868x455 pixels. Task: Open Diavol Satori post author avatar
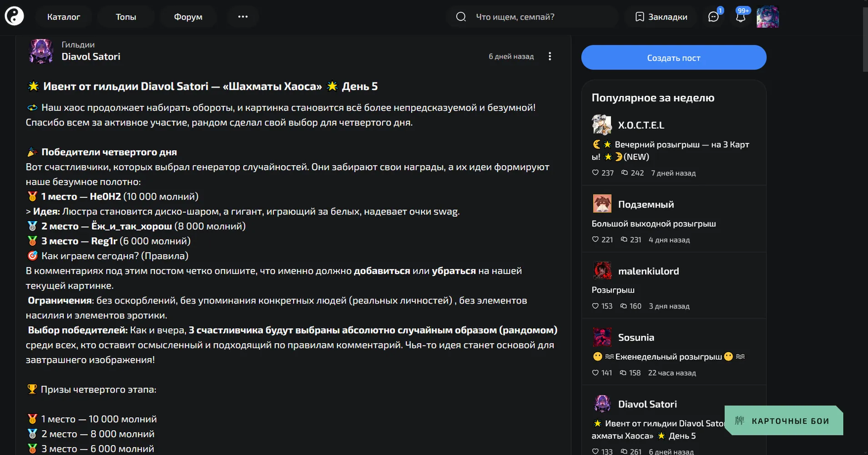point(41,51)
